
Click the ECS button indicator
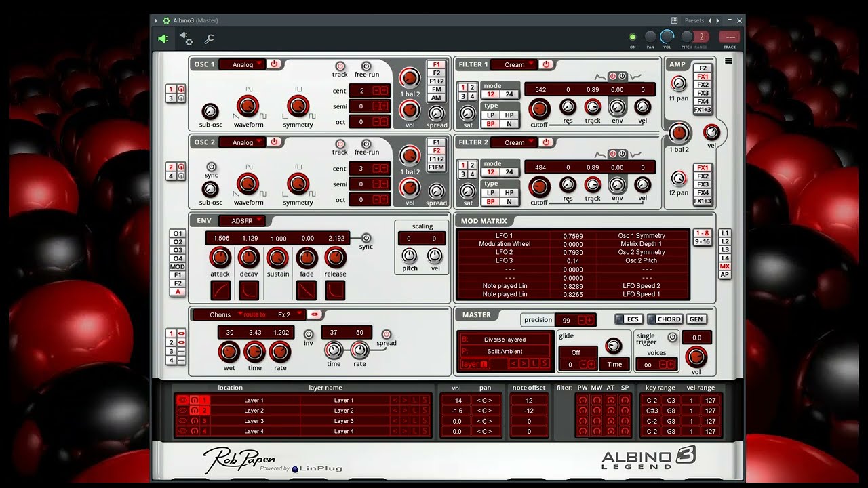point(619,319)
